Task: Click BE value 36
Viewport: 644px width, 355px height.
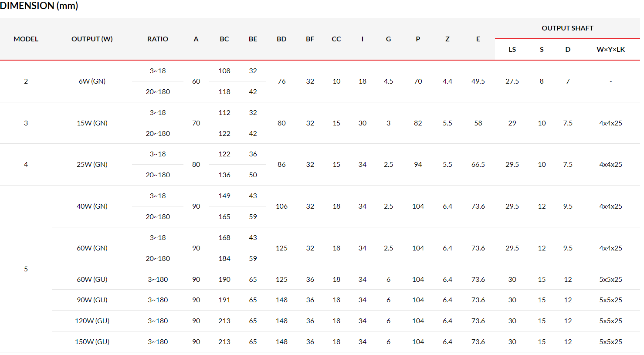Action: click(253, 154)
